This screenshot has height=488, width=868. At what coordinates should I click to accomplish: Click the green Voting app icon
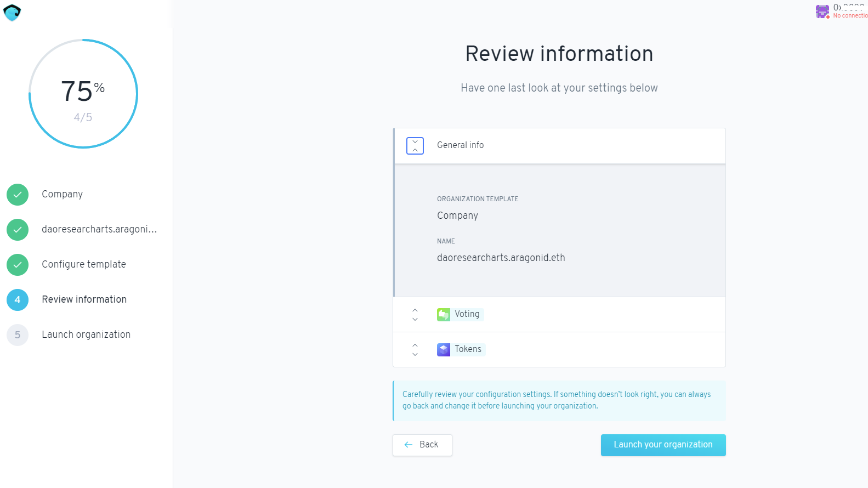click(443, 315)
